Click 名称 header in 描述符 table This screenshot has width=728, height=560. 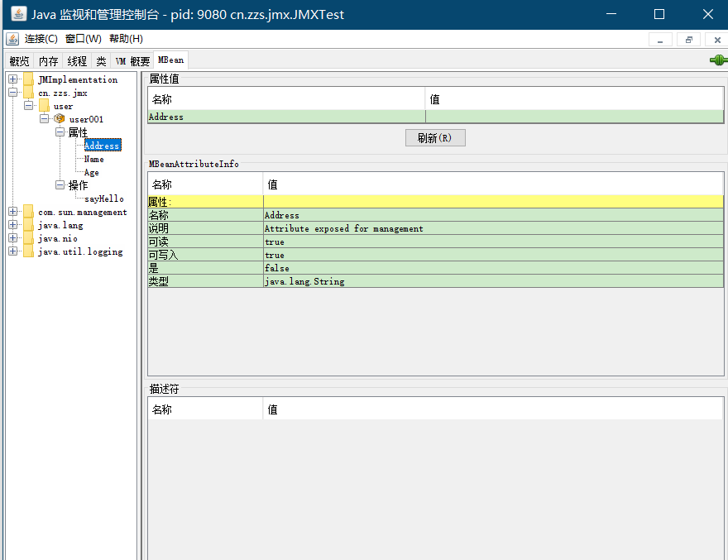tap(205, 409)
